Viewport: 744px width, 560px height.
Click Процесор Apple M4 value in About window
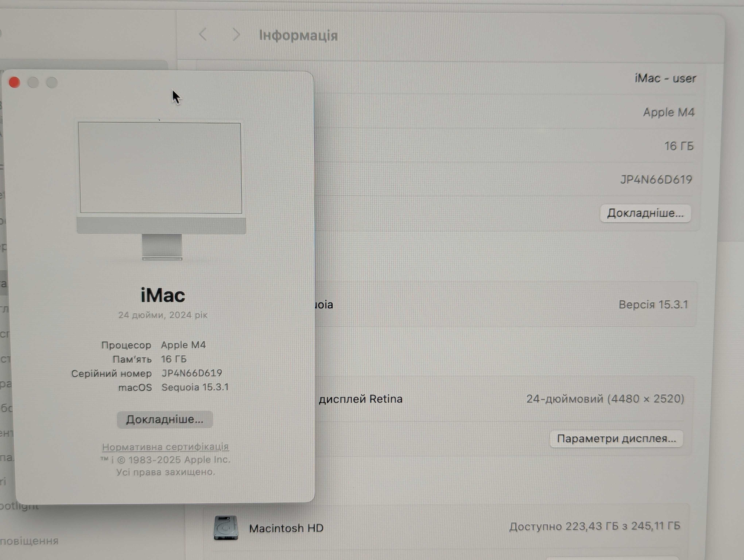(x=183, y=345)
